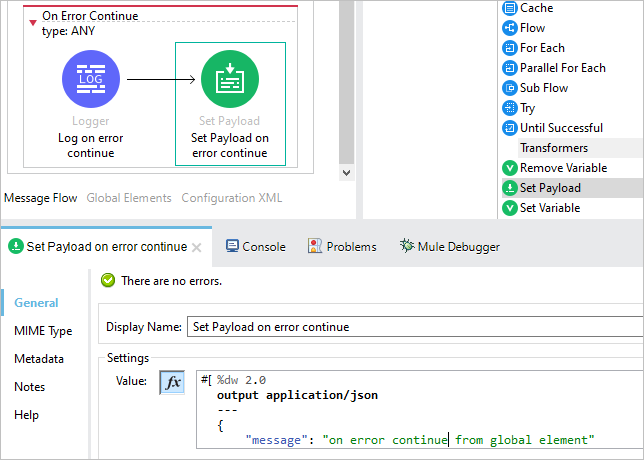This screenshot has width=644, height=460.
Task: Select Flow label in the palette
Action: pos(532,28)
